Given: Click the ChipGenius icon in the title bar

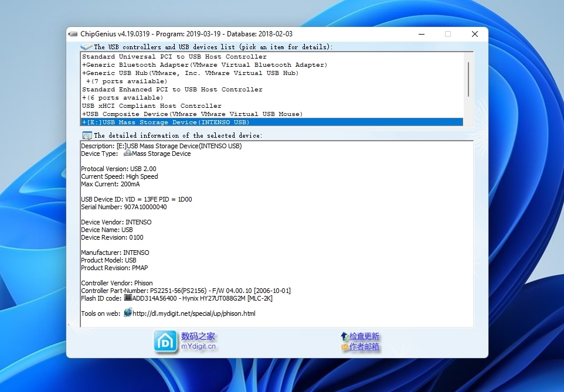Looking at the screenshot, I should (73, 34).
